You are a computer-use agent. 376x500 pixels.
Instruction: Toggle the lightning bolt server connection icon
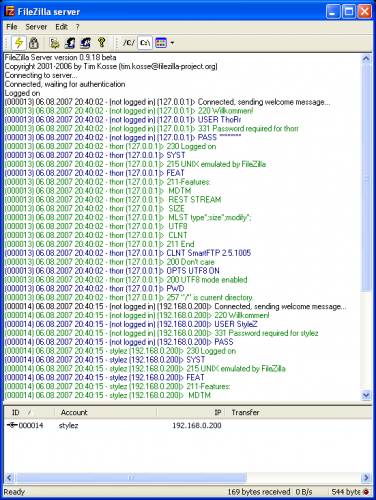(x=19, y=43)
